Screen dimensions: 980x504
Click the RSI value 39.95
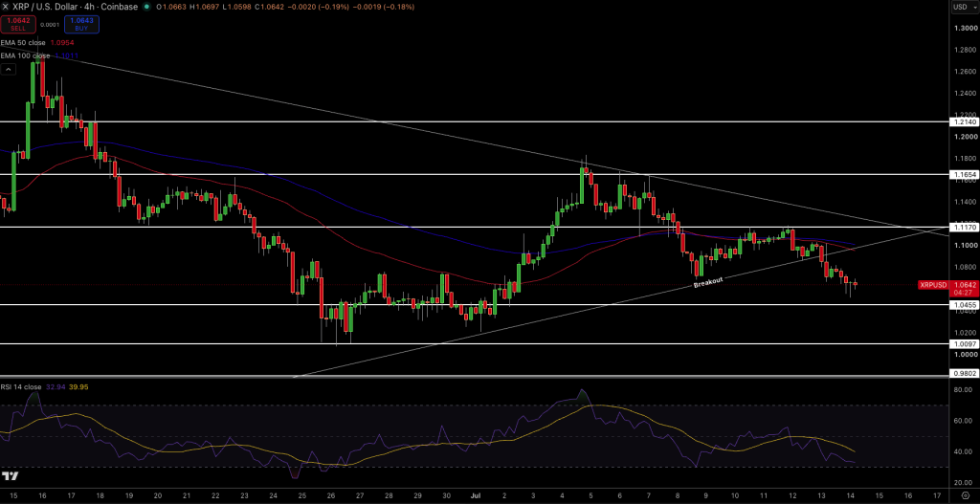pos(78,387)
